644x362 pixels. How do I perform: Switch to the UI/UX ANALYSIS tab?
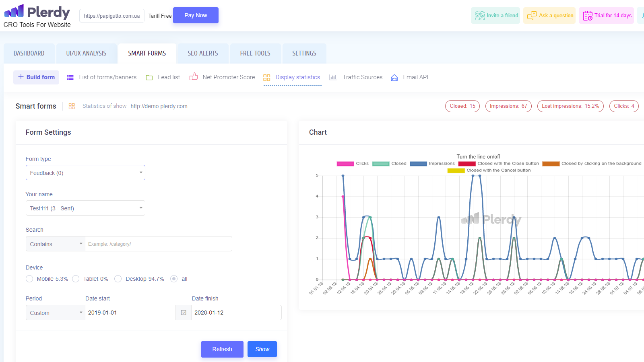tap(86, 53)
